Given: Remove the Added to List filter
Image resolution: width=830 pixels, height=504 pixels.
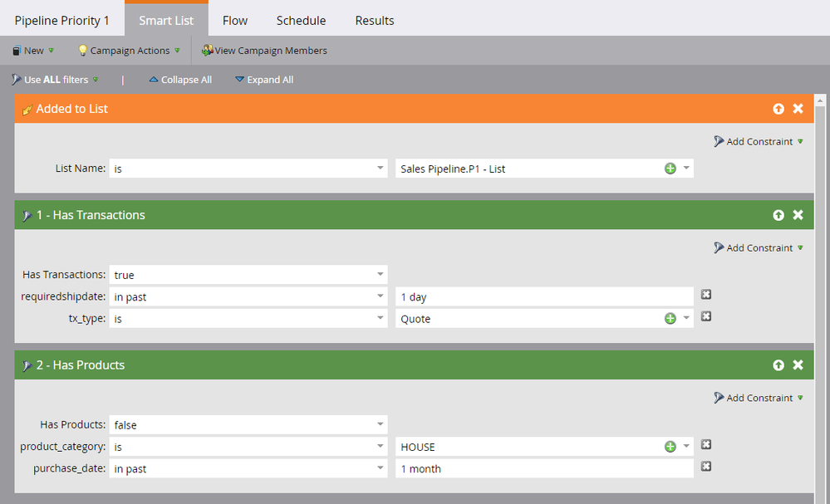Looking at the screenshot, I should coord(798,109).
